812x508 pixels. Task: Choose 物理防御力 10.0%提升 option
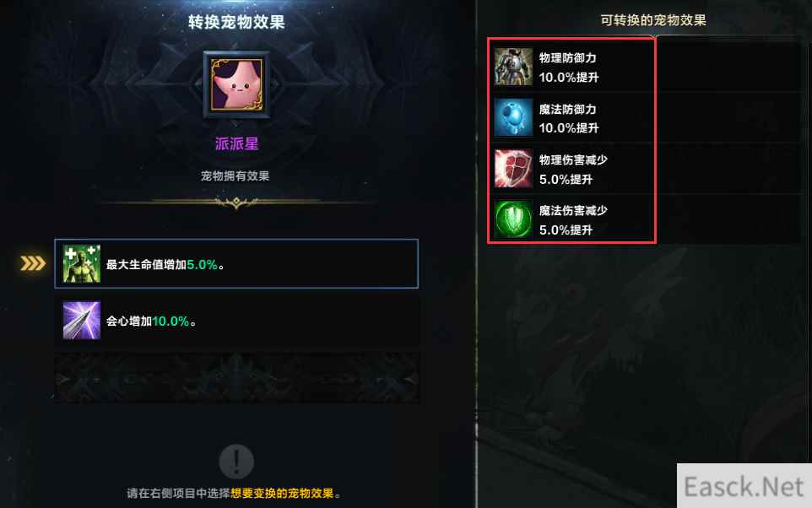click(571, 68)
